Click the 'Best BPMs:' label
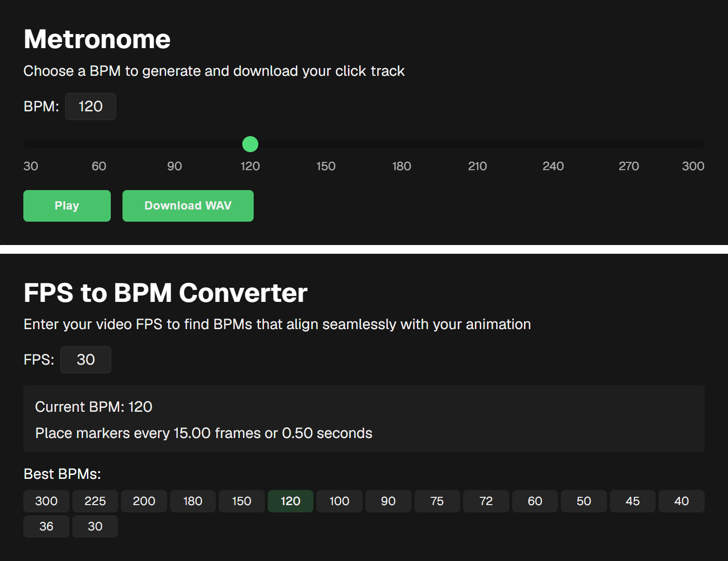The width and height of the screenshot is (728, 561). click(62, 474)
